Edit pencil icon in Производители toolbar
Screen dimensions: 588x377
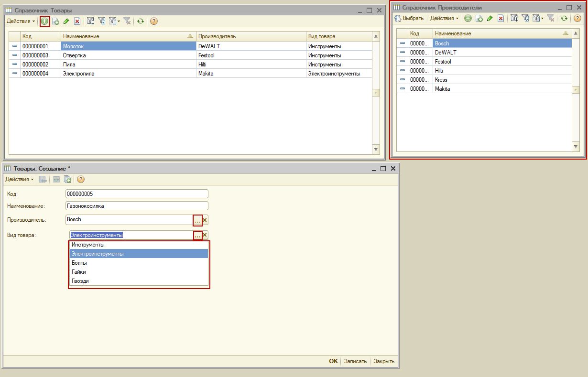[x=490, y=18]
